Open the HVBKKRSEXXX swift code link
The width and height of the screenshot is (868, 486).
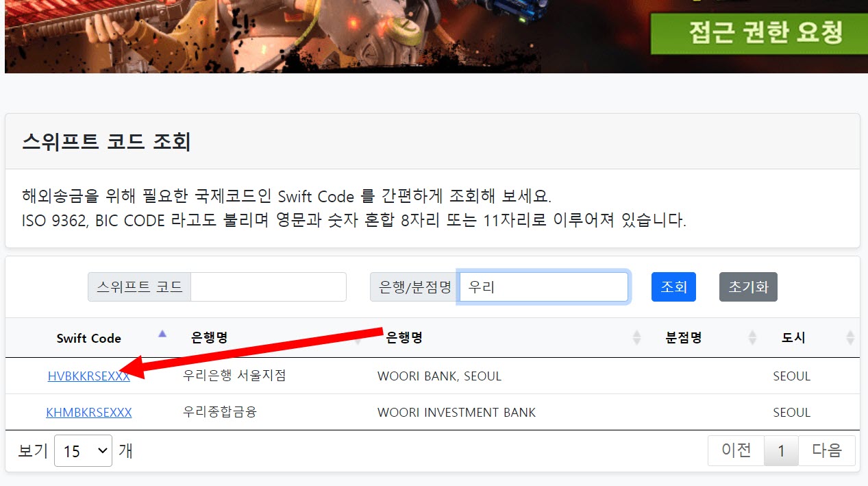[89, 376]
